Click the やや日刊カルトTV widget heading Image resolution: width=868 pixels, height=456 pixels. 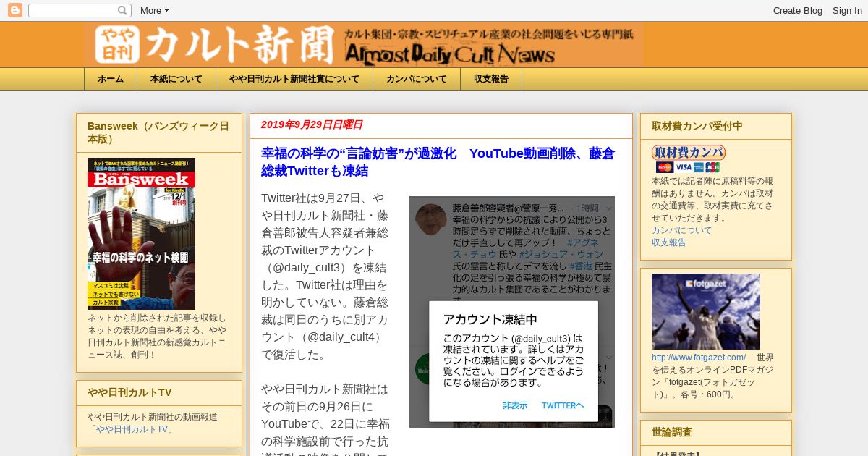129,392
